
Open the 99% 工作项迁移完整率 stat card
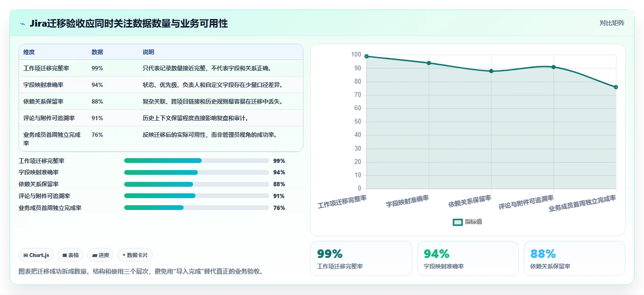(361, 258)
